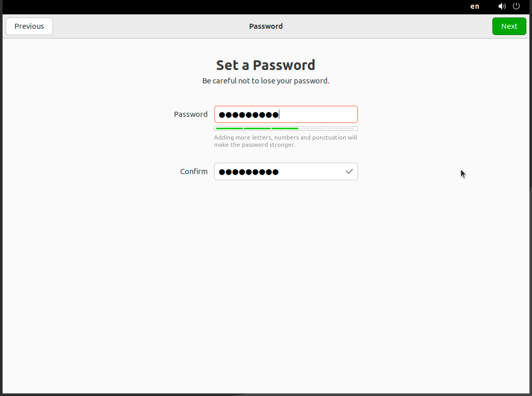Click the 'Password' title in header bar
Viewport: 532px width, 396px height.
pos(265,26)
